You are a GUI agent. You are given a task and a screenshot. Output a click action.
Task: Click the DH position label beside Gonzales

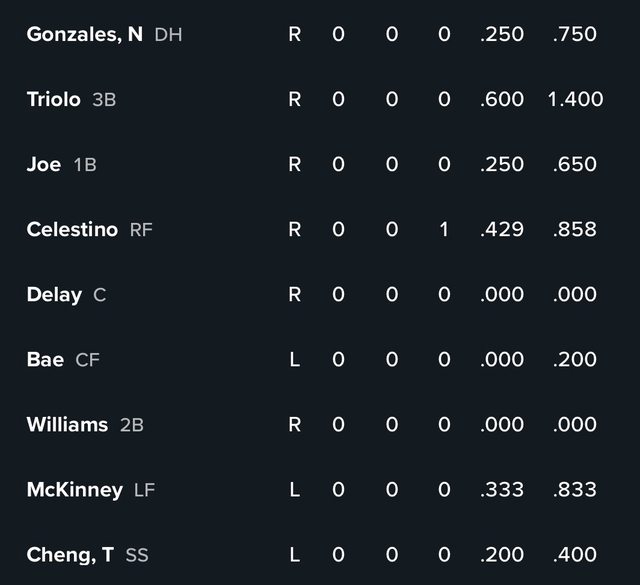(x=169, y=35)
